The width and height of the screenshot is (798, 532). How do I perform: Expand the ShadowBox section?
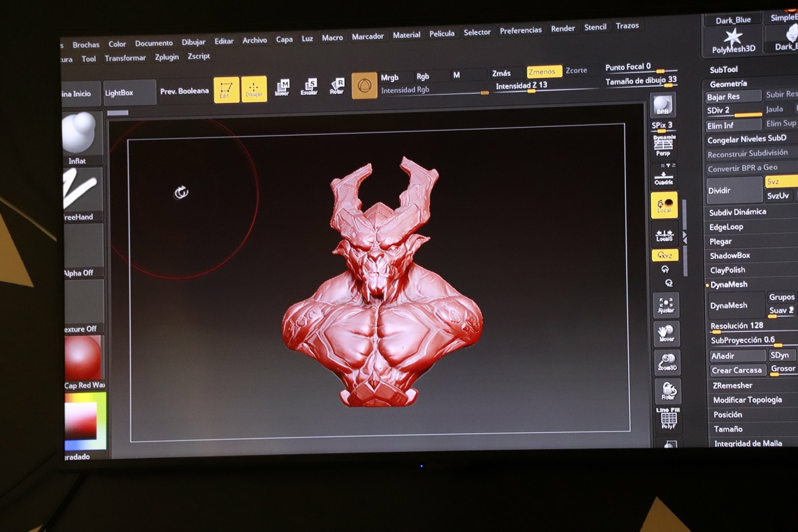(730, 256)
